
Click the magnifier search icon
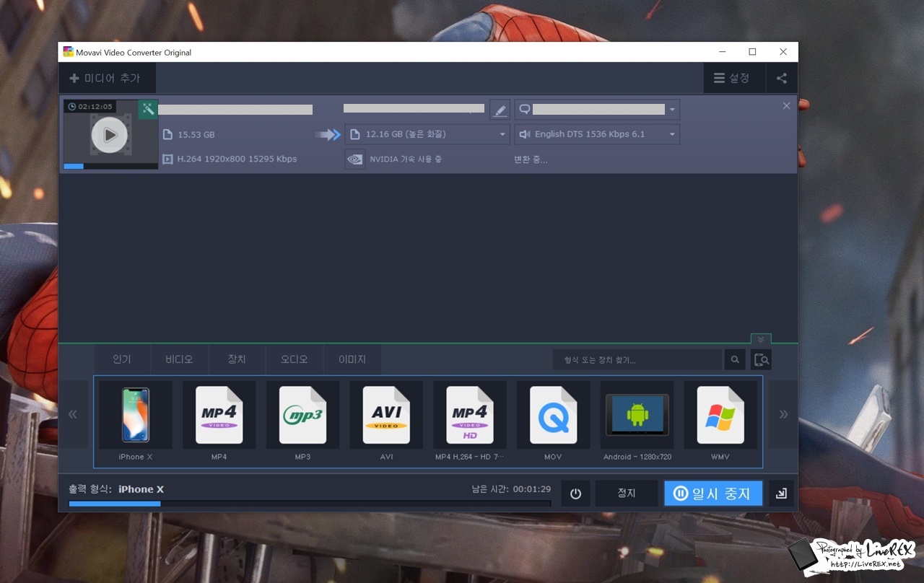click(735, 359)
